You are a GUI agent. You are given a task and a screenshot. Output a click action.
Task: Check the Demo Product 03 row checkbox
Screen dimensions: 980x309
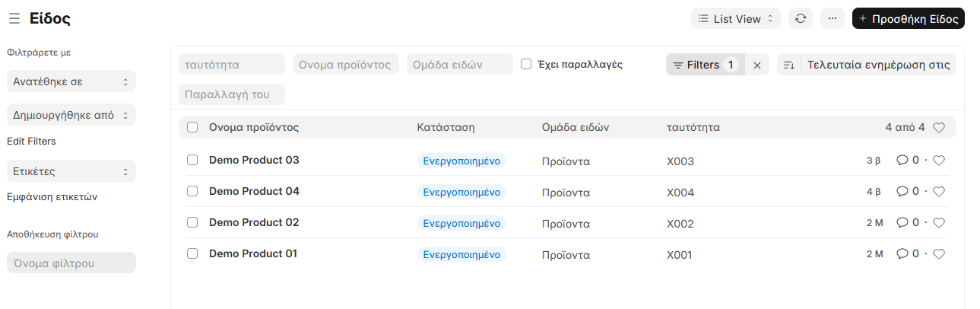[x=192, y=160]
